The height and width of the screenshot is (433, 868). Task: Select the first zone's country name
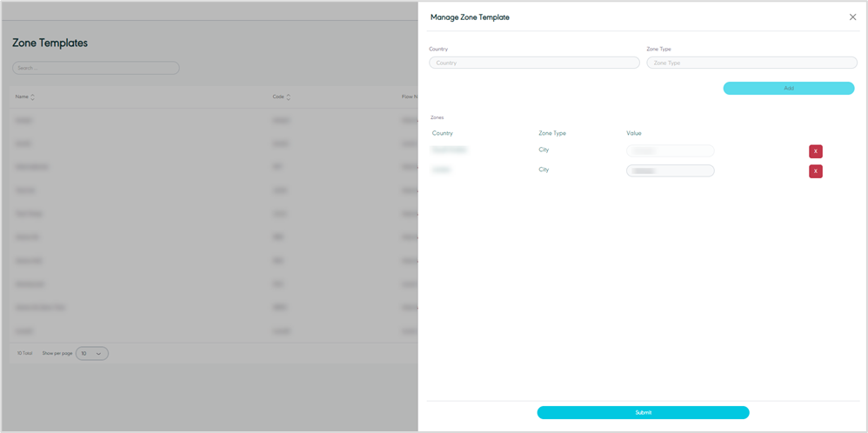tap(450, 150)
